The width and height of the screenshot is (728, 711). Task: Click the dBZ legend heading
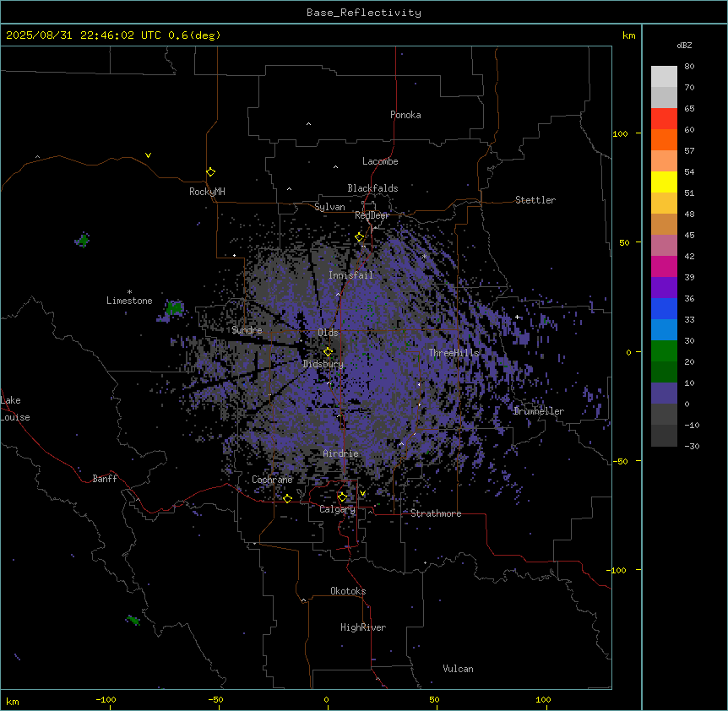684,46
